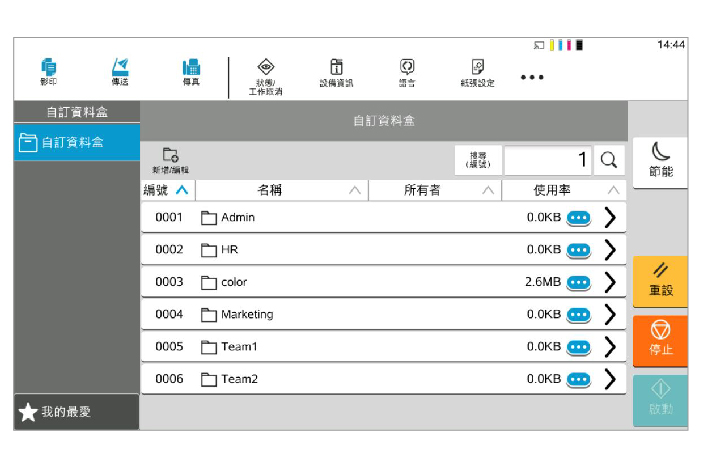Open details menu for HR box
701x467 pixels.
click(x=579, y=250)
